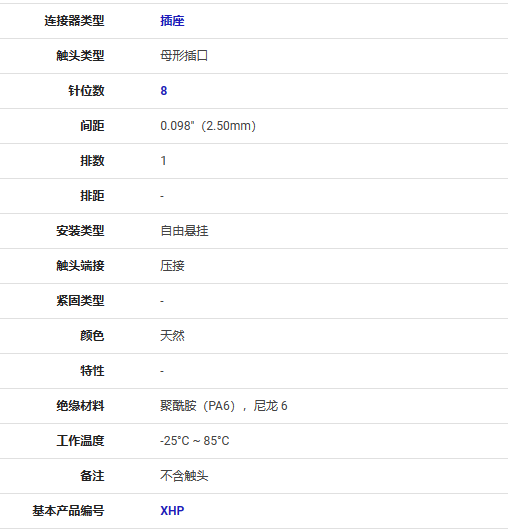This screenshot has height=530, width=508.
Task: Click the 绝缘材料 row label
Action: [x=80, y=406]
